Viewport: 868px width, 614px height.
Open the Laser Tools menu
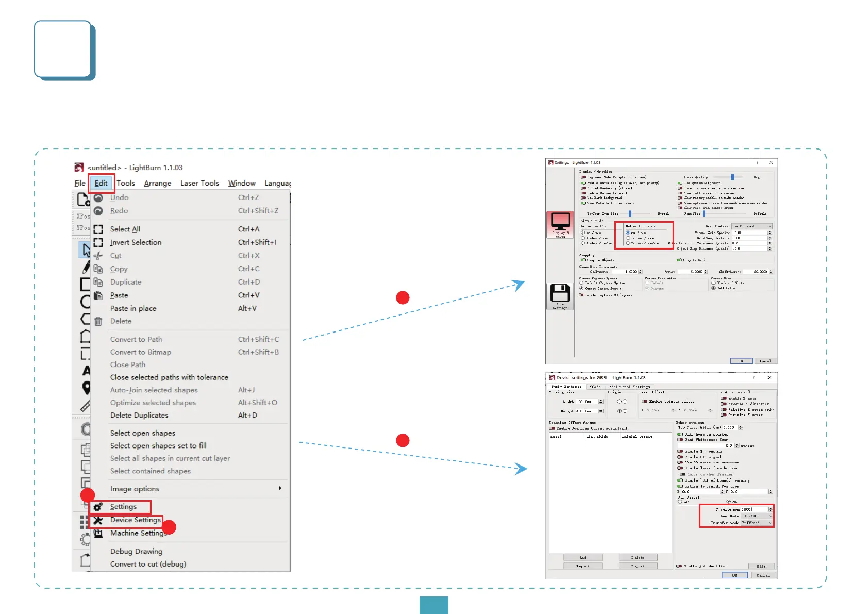coord(199,183)
